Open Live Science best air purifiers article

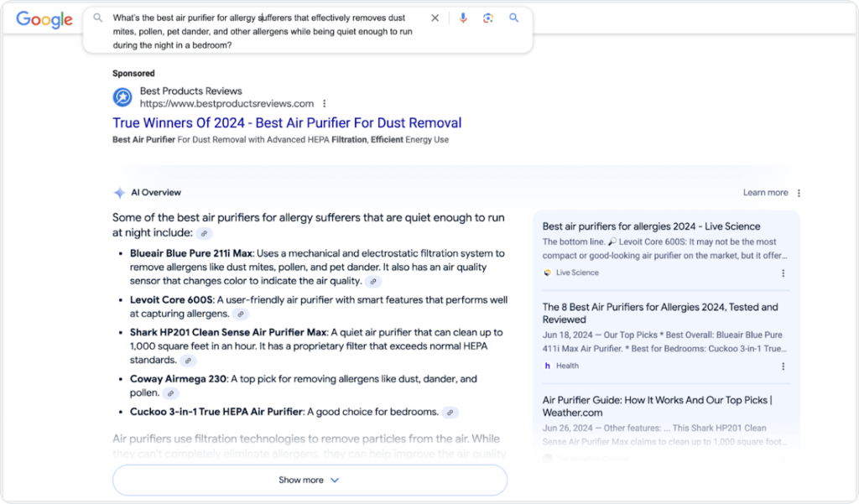(x=651, y=226)
